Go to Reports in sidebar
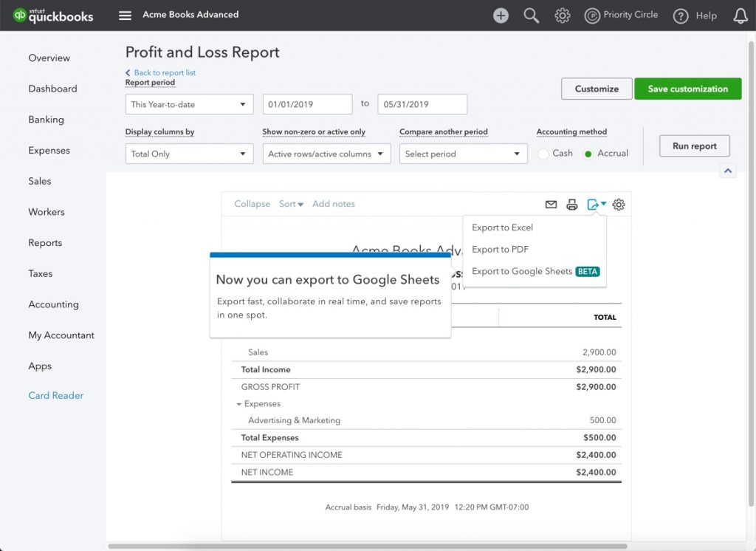This screenshot has height=551, width=756. click(45, 243)
